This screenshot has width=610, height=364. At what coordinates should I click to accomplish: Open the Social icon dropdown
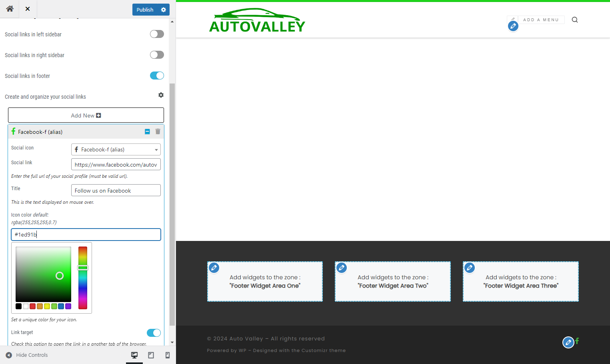[x=116, y=149]
